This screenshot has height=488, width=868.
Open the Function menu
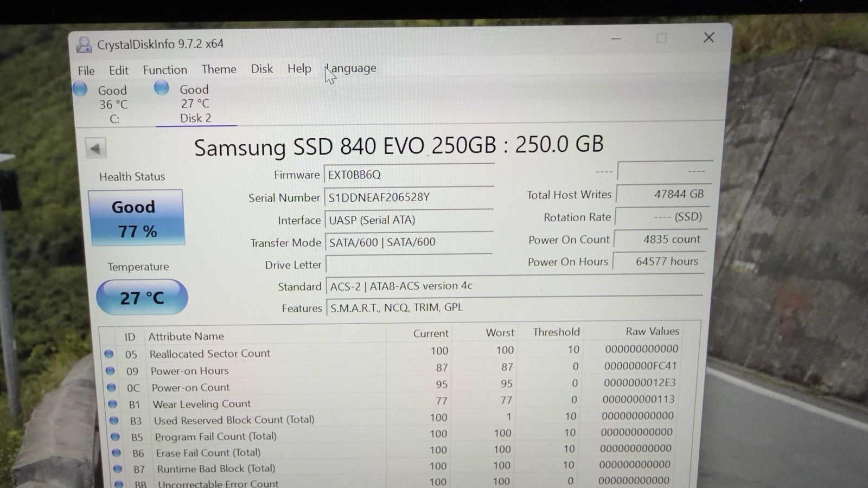(165, 69)
